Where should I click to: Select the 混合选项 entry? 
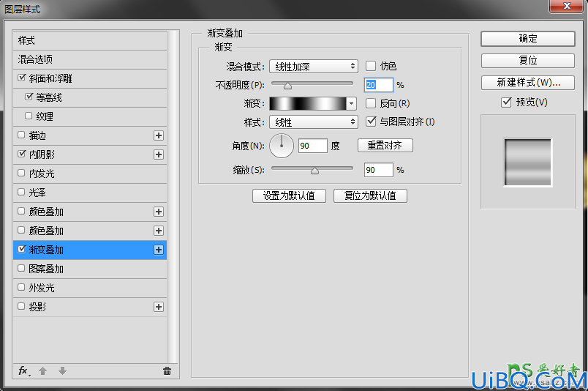pos(90,59)
